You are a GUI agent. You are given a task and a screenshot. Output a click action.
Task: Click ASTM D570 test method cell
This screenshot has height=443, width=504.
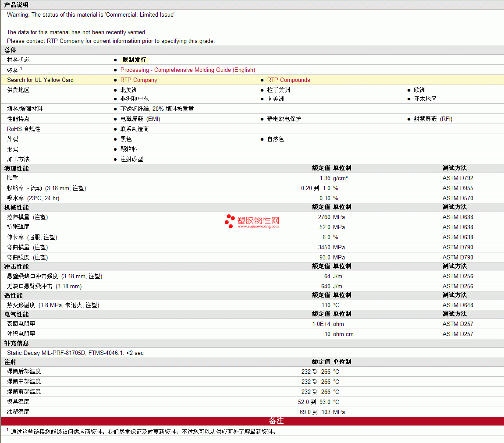click(x=458, y=198)
